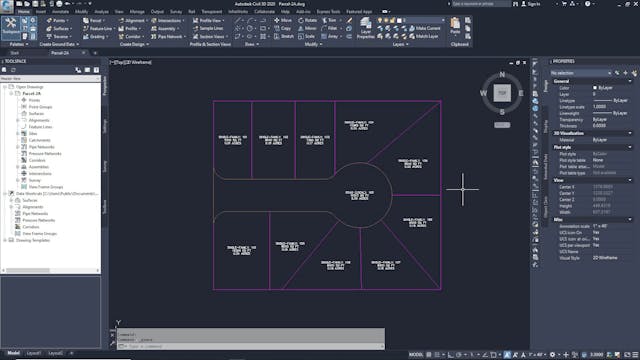Click the Make Current layer button
This screenshot has width=640, height=360.
tap(424, 28)
